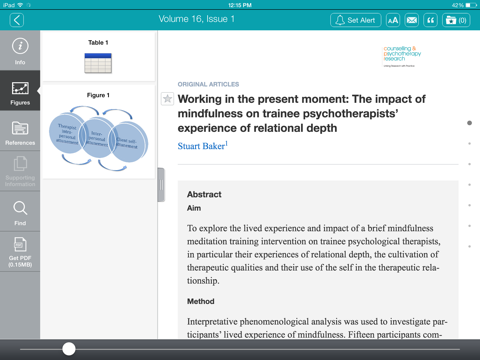Tap the Wi-Fi status icon
The image size is (480, 360).
click(x=21, y=5)
